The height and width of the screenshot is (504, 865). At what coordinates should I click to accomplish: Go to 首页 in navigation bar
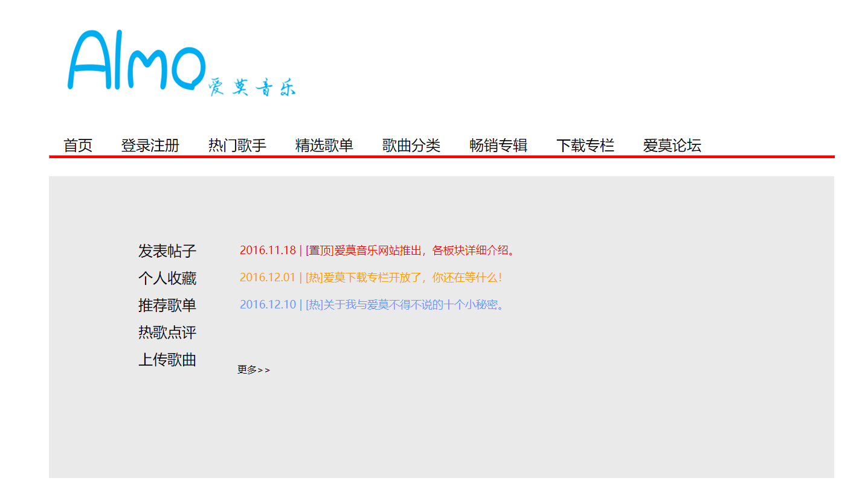click(x=78, y=145)
